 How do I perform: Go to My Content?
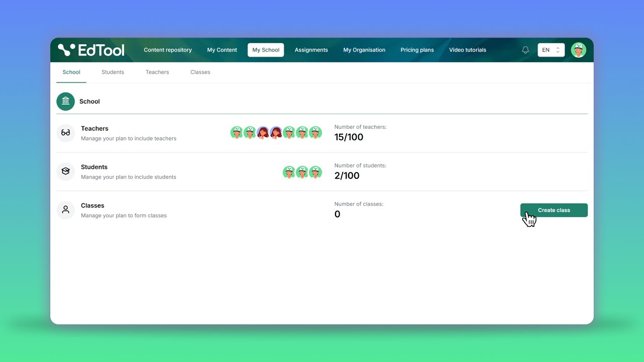point(222,50)
